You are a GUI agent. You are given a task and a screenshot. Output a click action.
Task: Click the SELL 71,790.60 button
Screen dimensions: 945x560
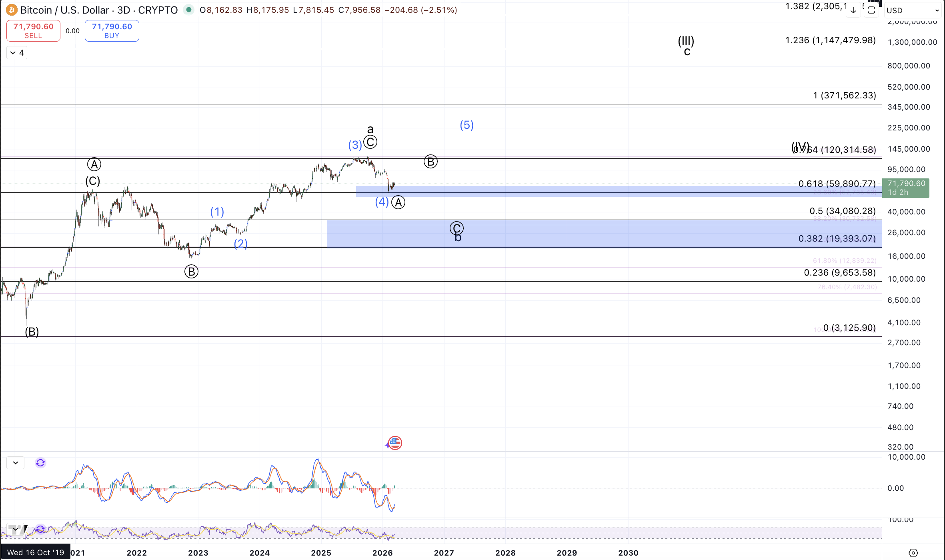33,31
